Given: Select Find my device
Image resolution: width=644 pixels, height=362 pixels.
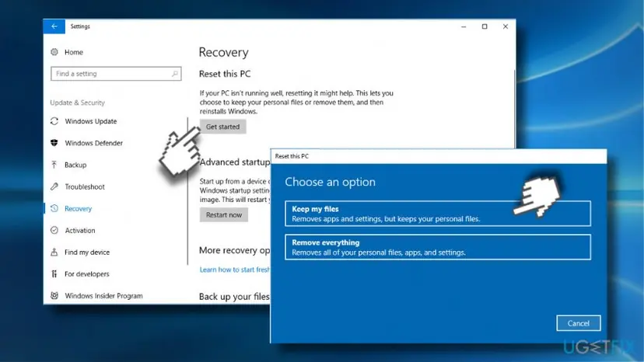Looking at the screenshot, I should (x=87, y=252).
